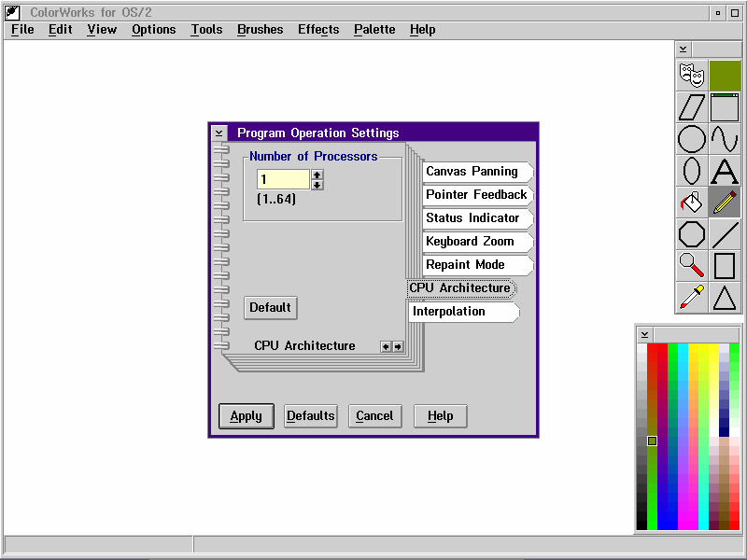Open the File menu
The height and width of the screenshot is (560, 747).
pyautogui.click(x=22, y=30)
